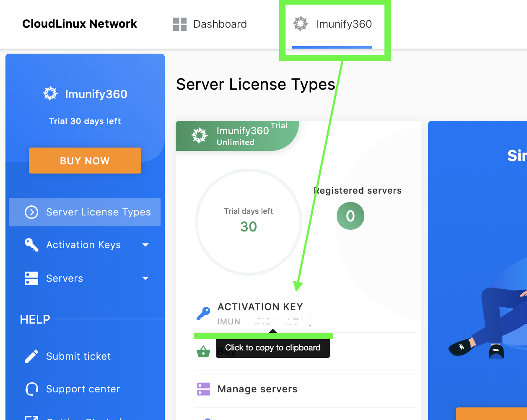Click the Imunify360 logo icon in top navigation
527x420 pixels.
[301, 24]
